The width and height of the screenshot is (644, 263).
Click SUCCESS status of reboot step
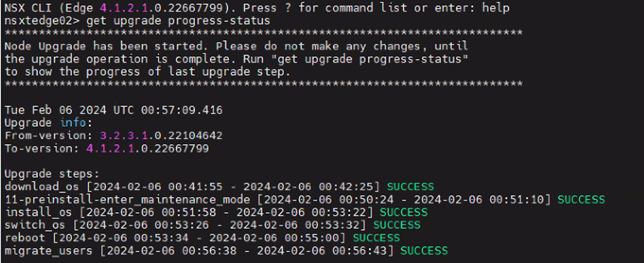376,237
